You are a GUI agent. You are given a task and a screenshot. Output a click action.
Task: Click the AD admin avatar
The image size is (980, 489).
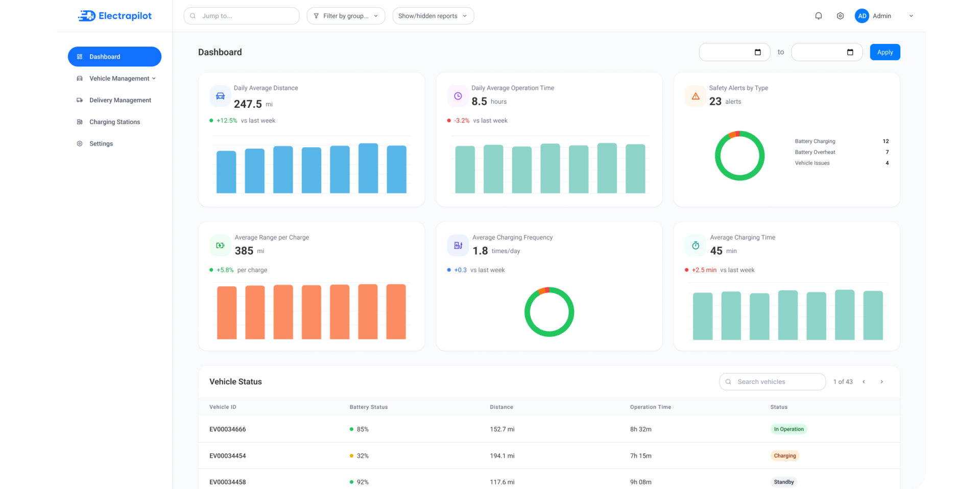862,16
